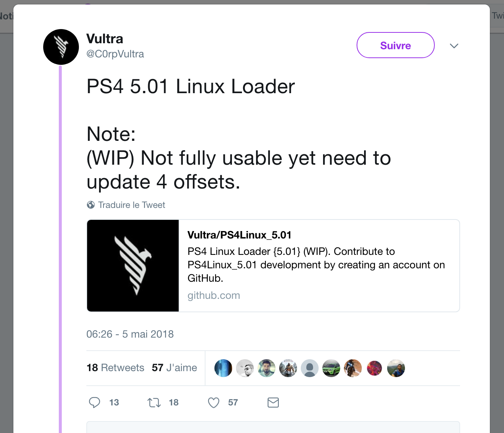Image resolution: width=504 pixels, height=433 pixels.
Task: Click the Assassin's Creed Black Flag liker avatar
Action: (x=288, y=368)
